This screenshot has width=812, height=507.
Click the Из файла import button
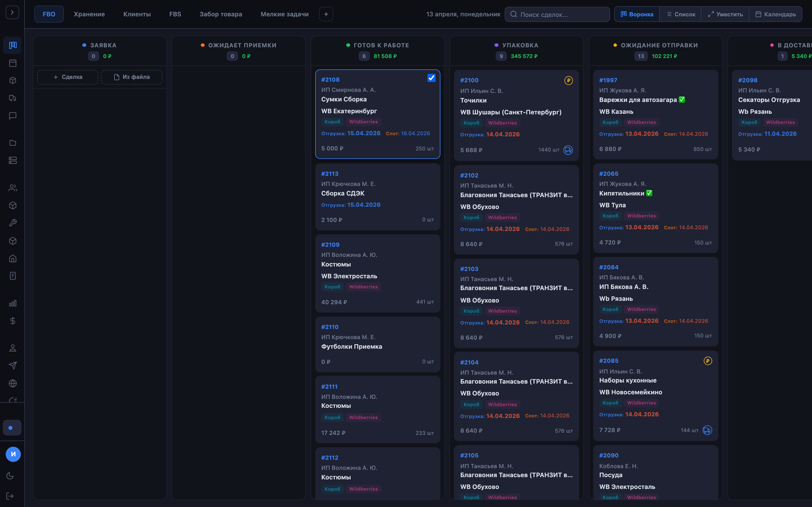click(x=132, y=77)
